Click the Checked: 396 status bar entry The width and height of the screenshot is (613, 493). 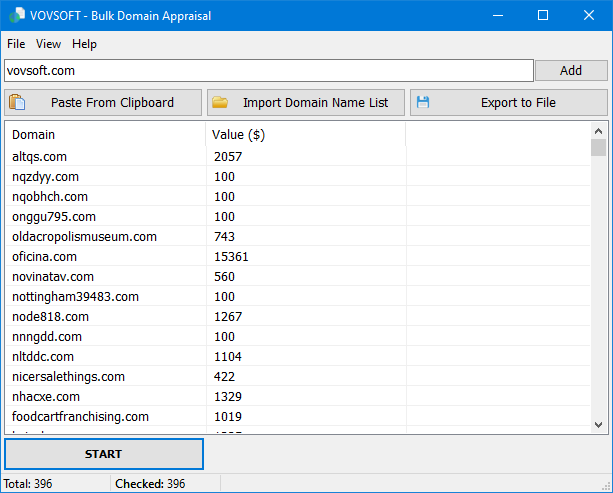[150, 484]
